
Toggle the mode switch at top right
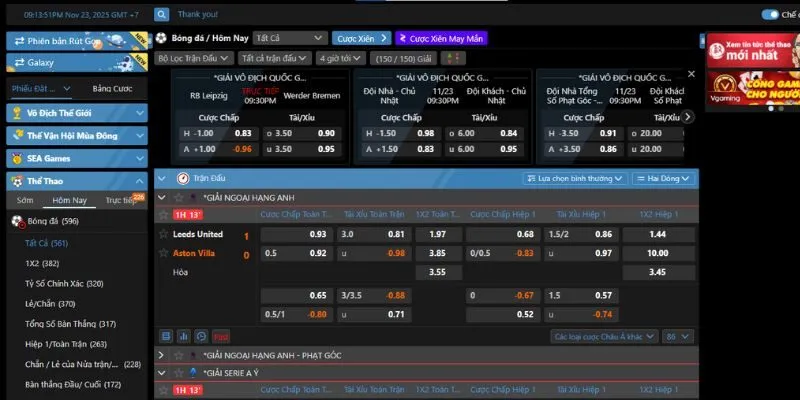point(770,14)
